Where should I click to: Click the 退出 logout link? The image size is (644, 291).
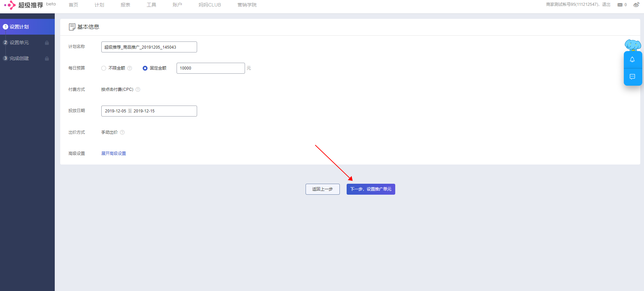[x=606, y=4]
